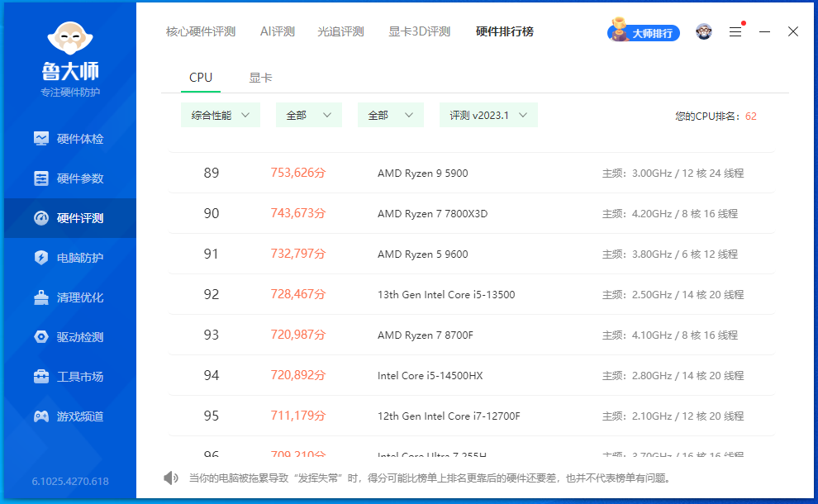Expand the 综合性能 dropdown
The height and width of the screenshot is (504, 818).
point(220,116)
